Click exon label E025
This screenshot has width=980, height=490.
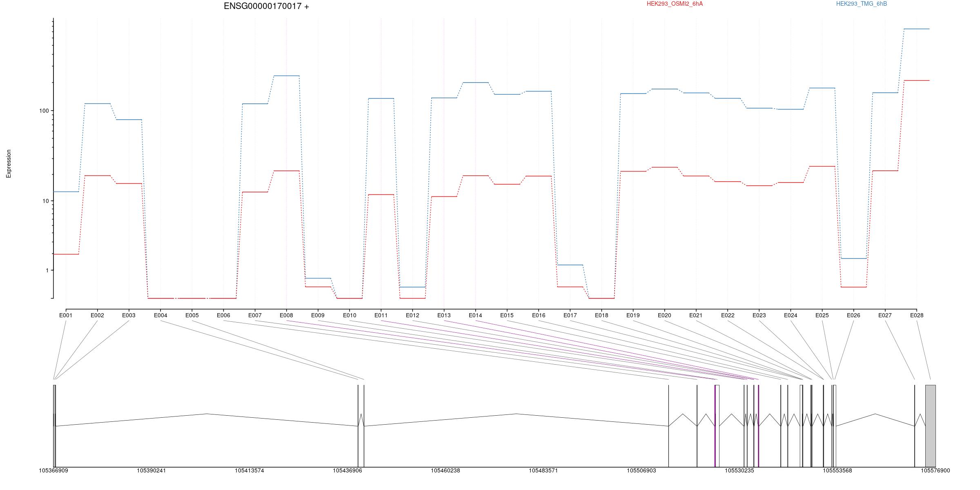(822, 315)
